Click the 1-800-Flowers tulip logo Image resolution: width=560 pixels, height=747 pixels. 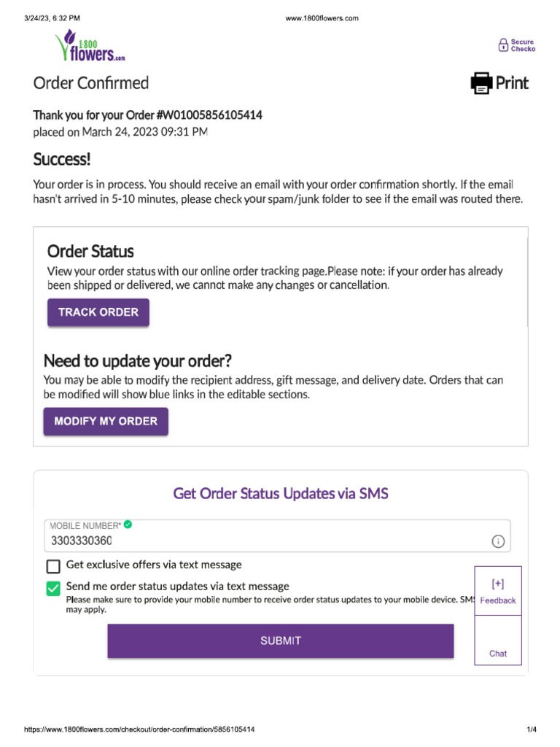(90, 46)
